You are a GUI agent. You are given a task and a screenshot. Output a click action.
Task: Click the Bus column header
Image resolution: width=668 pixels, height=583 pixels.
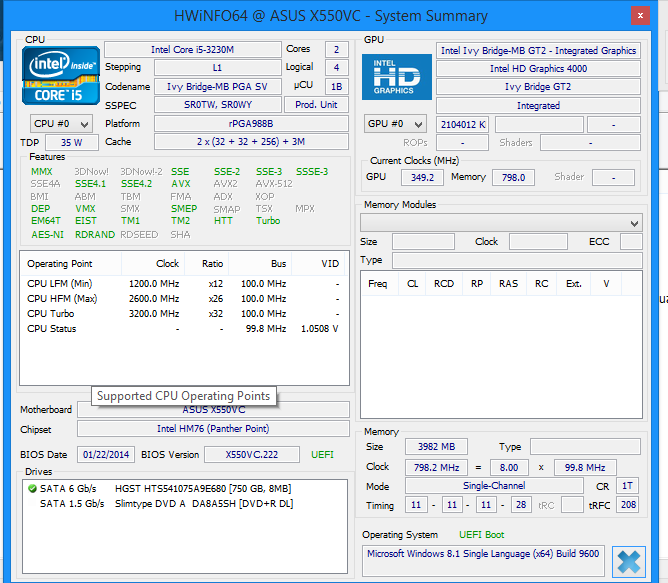(260, 264)
